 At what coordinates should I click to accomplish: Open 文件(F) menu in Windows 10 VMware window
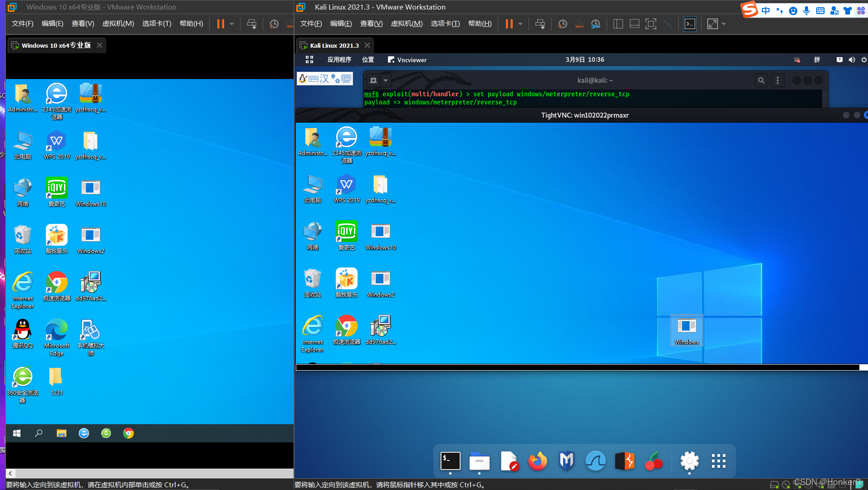tap(22, 24)
